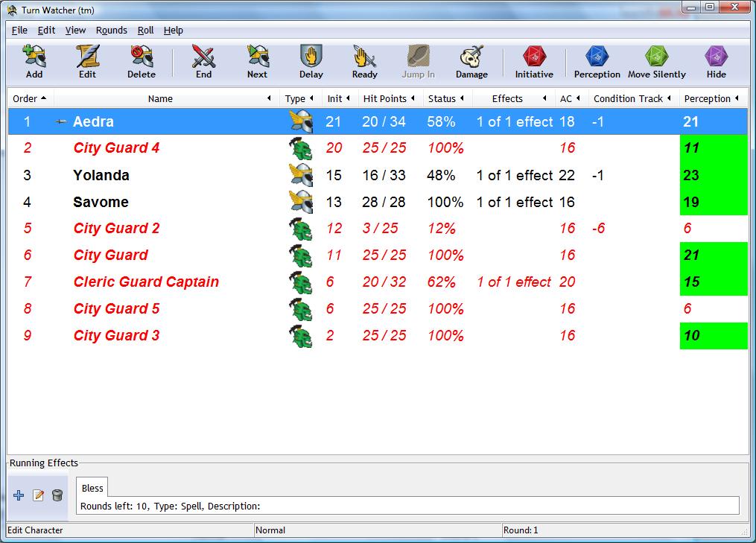Image resolution: width=756 pixels, height=543 pixels.
Task: Click the Name column header arrow
Action: click(269, 98)
